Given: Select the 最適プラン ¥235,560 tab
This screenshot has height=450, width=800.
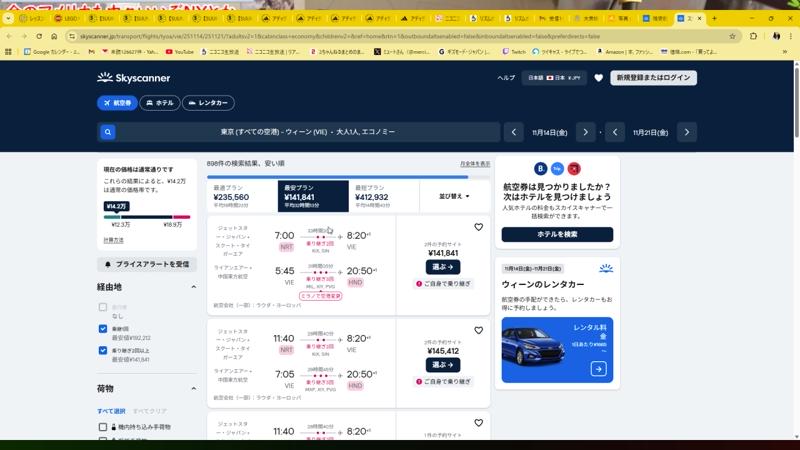Looking at the screenshot, I should coord(242,196).
